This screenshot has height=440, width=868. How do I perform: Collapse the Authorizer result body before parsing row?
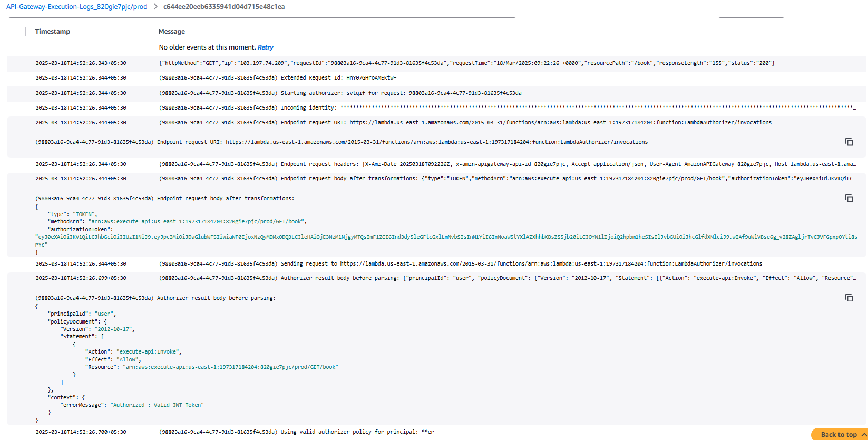pos(436,278)
